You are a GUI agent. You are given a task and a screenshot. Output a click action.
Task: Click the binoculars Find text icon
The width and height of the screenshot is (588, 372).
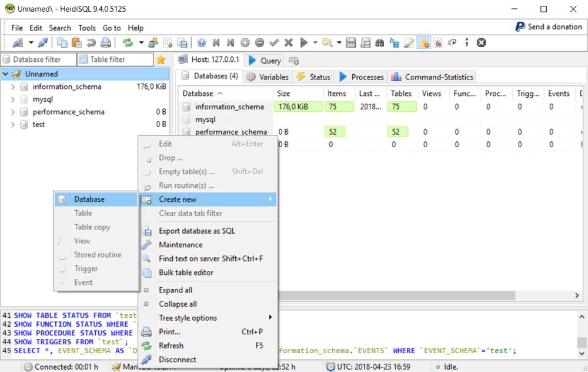pyautogui.click(x=379, y=43)
